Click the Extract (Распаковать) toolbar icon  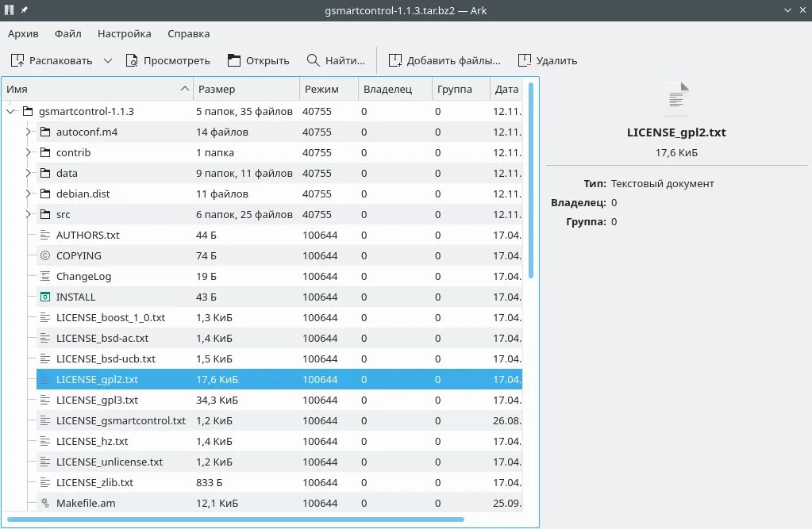17,60
